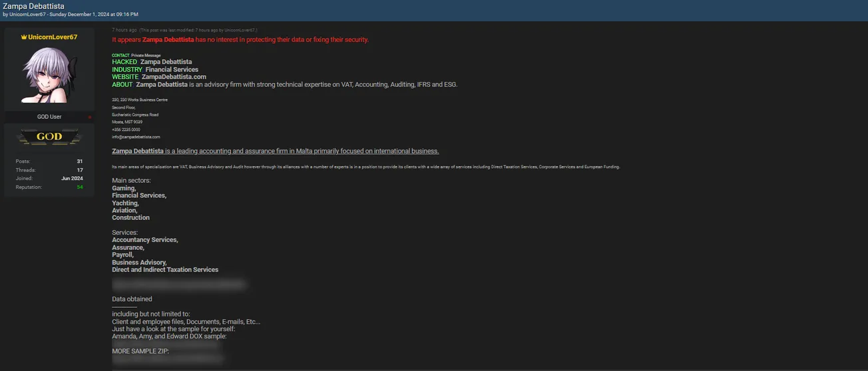The height and width of the screenshot is (371, 868).
Task: Click the author name in the thread byline
Action: click(27, 14)
